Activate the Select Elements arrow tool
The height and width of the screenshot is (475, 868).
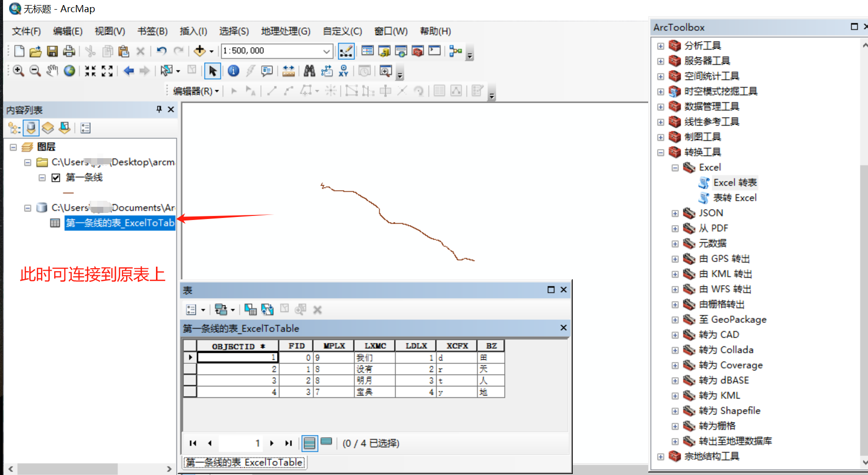pyautogui.click(x=213, y=71)
